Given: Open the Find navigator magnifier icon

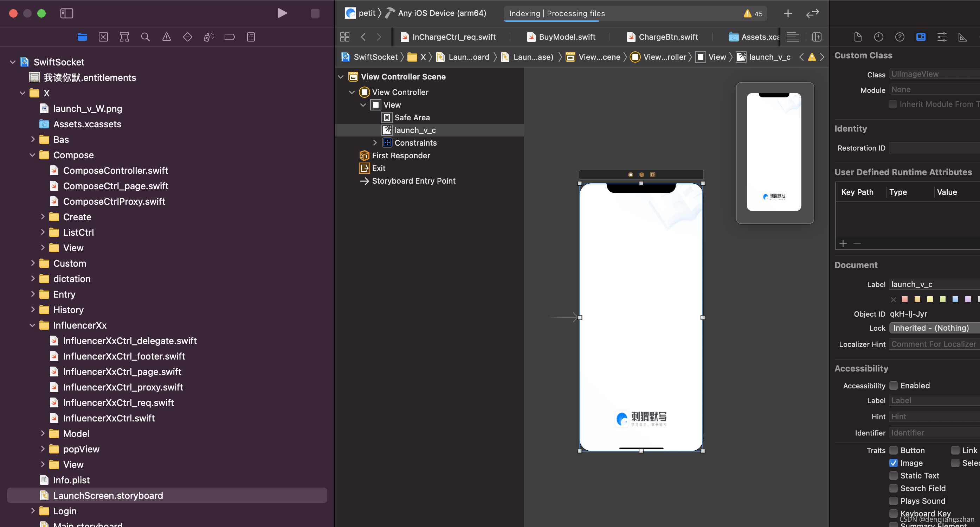Looking at the screenshot, I should (x=145, y=37).
